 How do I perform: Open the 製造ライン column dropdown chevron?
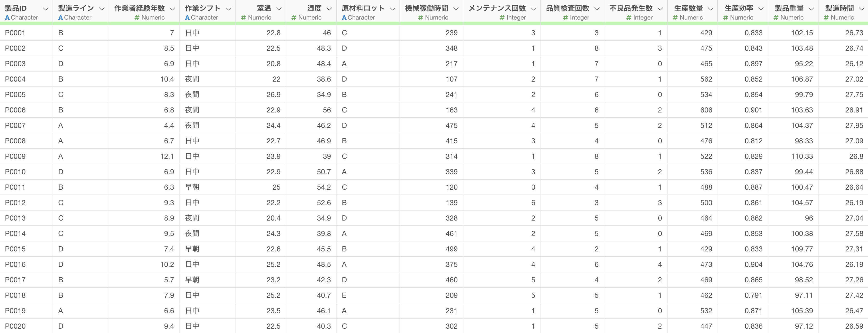101,9
